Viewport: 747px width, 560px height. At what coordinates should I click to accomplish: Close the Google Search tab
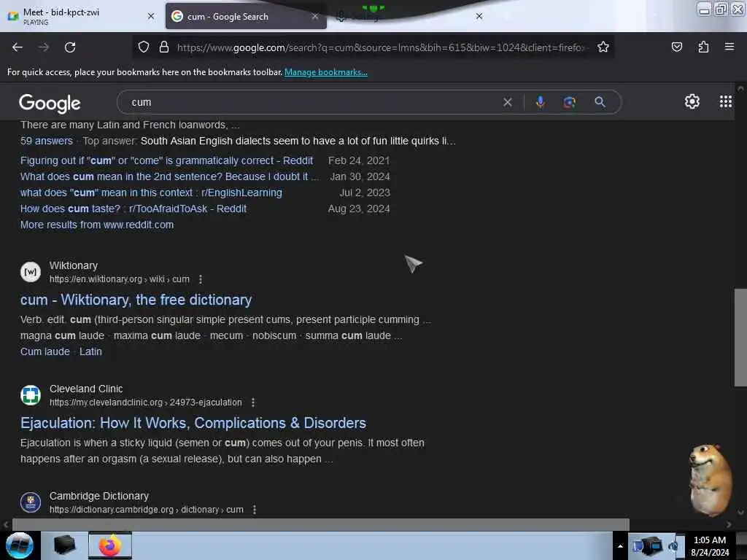pyautogui.click(x=315, y=16)
